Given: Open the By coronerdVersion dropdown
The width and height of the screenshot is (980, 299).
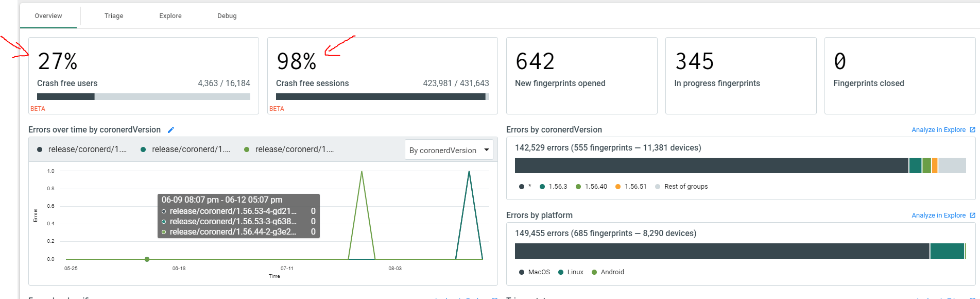Looking at the screenshot, I should coord(443,150).
